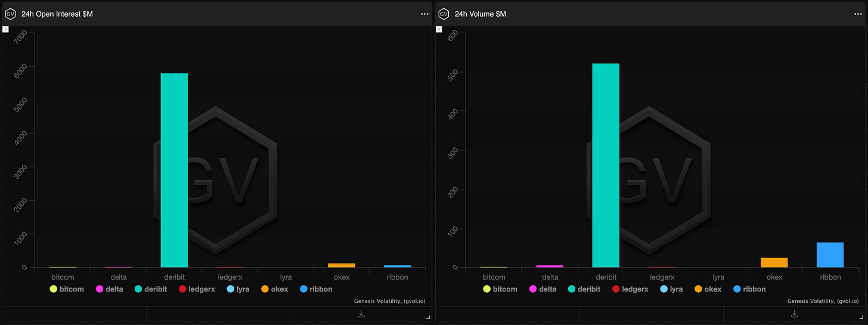Click the GV logo icon in Open Interest header
The height and width of the screenshot is (325, 868).
[x=10, y=14]
